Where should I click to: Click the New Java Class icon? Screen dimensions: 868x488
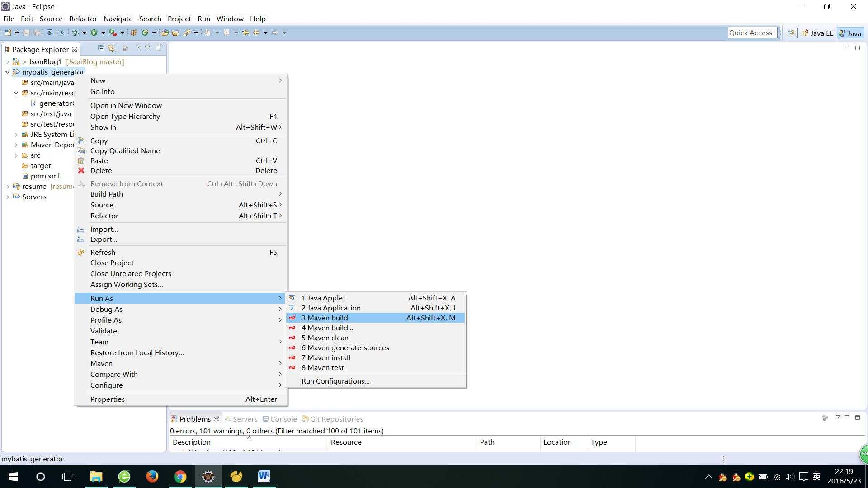coord(145,33)
